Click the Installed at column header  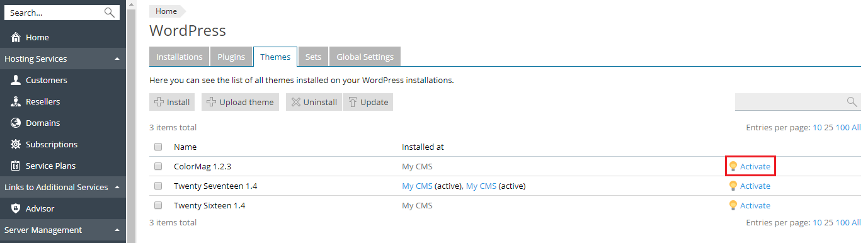click(x=423, y=147)
